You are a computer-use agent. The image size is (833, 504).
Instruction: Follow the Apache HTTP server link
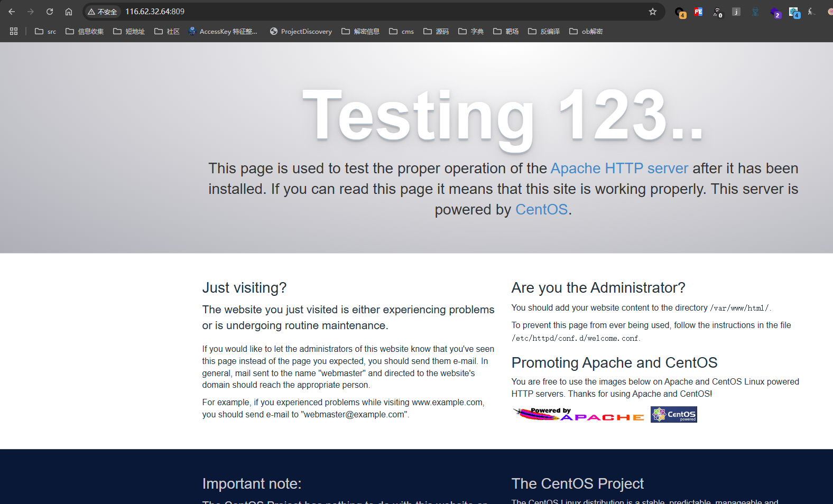click(619, 168)
